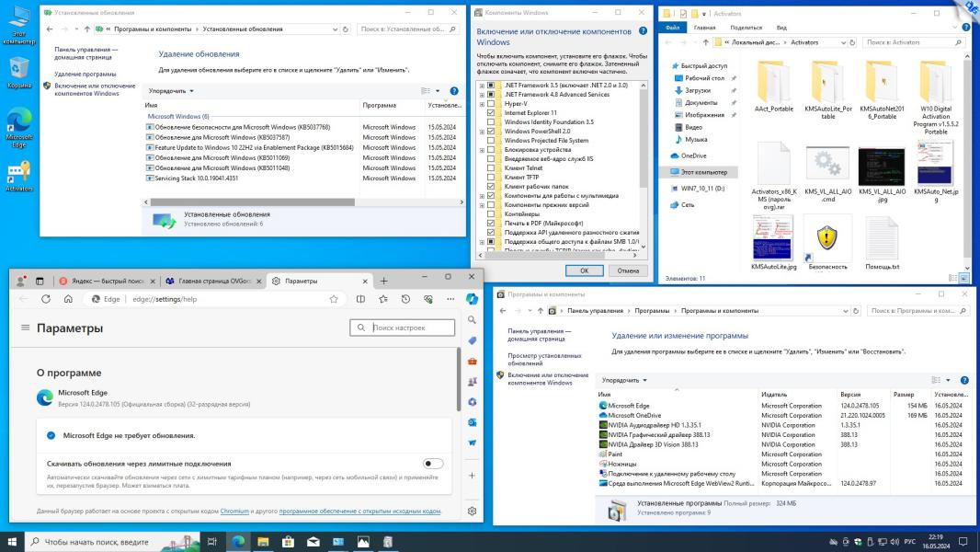Screen dimensions: 980x552
Task: Open Browser essentials in the Edge toolbar
Action: [428, 299]
